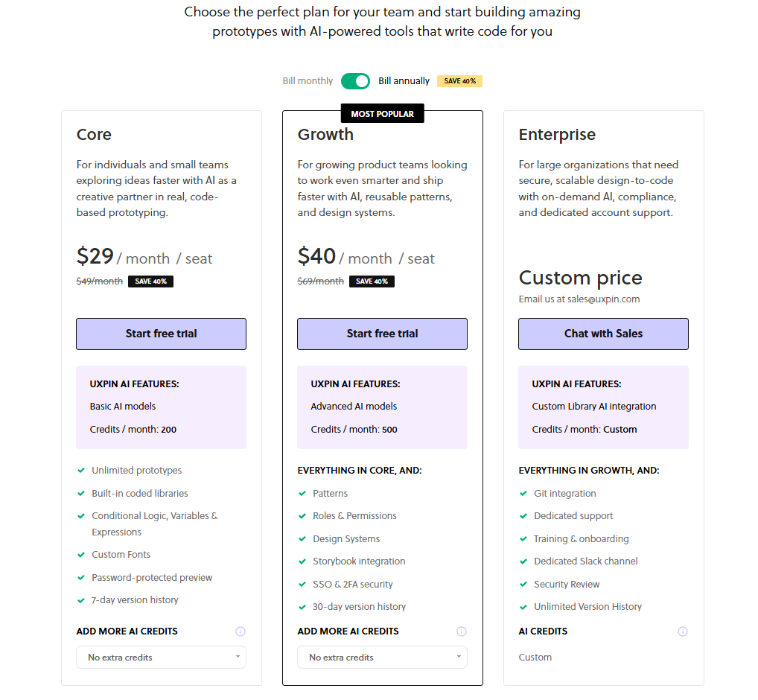Screen dimensions: 758x700
Task: Click the MOST POPULAR badge
Action: [x=383, y=114]
